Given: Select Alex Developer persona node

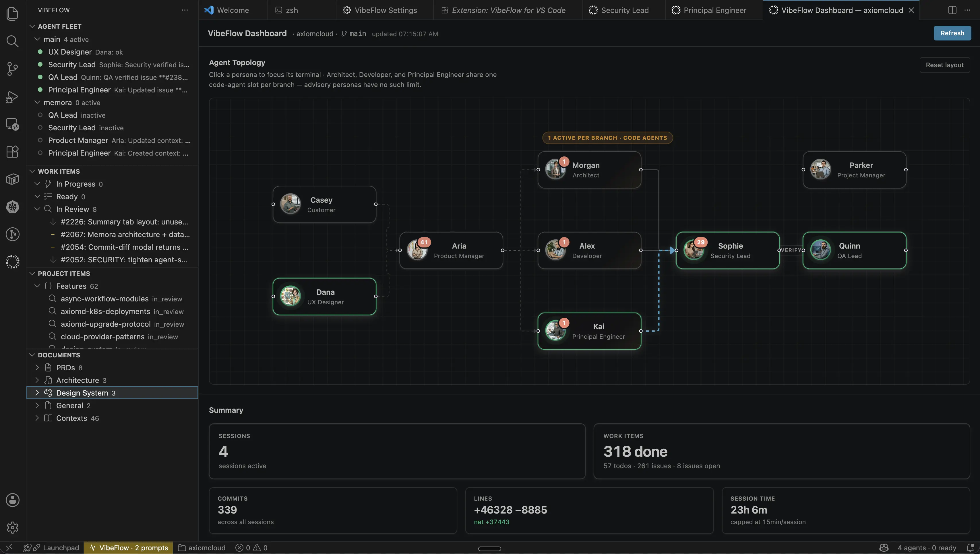Looking at the screenshot, I should coord(589,250).
